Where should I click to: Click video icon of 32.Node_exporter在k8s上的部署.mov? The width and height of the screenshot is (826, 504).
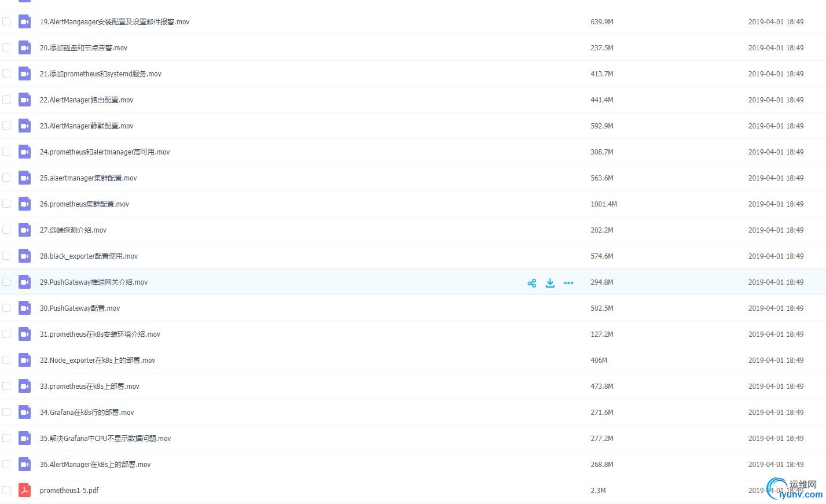pyautogui.click(x=24, y=360)
